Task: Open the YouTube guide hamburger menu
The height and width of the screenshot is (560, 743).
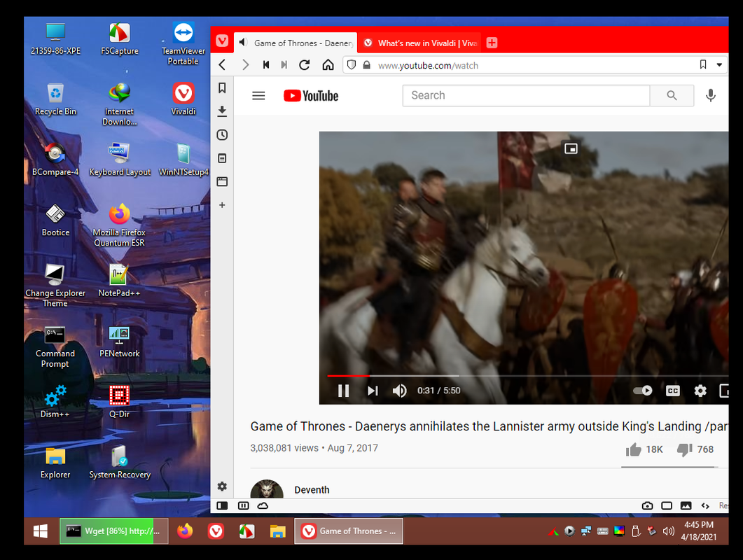Action: tap(258, 96)
